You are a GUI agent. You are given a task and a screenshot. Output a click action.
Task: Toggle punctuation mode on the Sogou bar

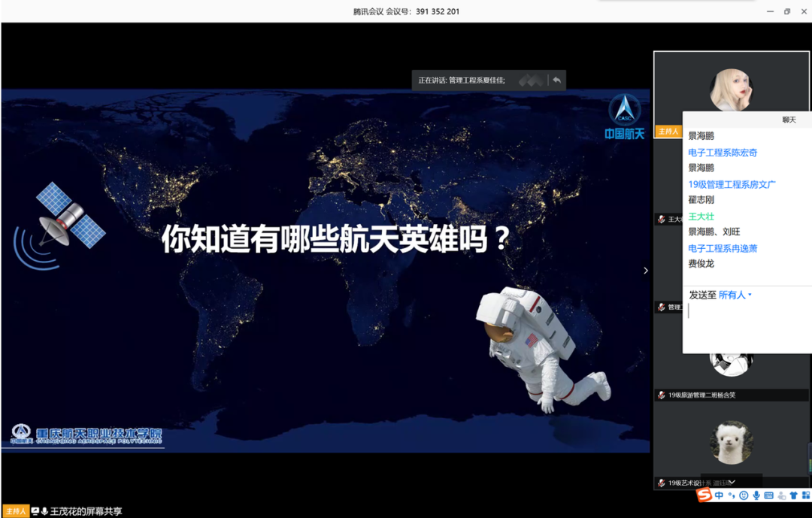point(731,495)
